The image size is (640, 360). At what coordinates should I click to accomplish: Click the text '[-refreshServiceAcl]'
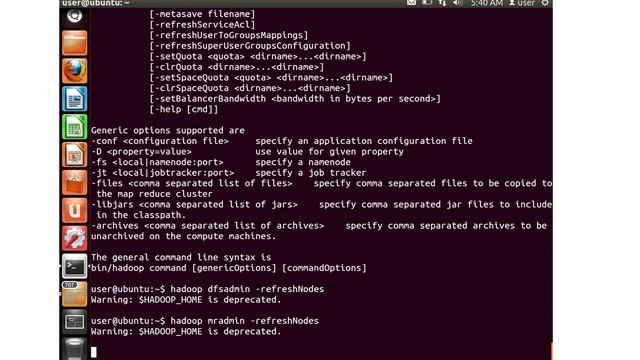(202, 24)
